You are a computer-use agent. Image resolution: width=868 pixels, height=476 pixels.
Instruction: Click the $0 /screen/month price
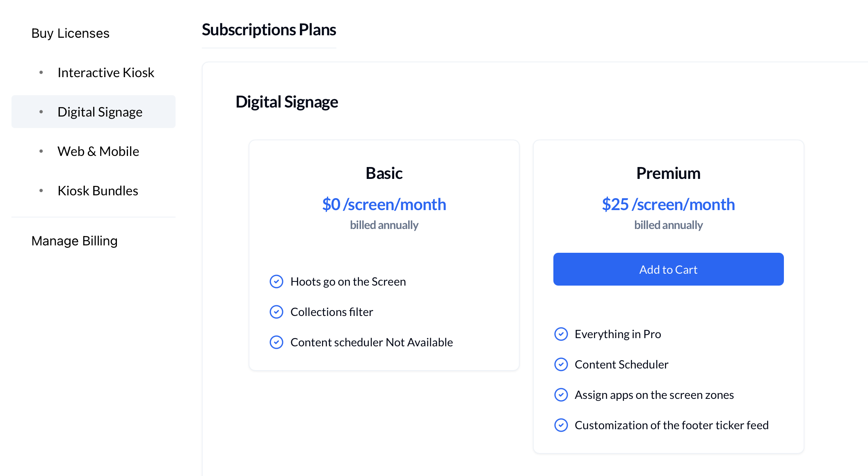(384, 204)
